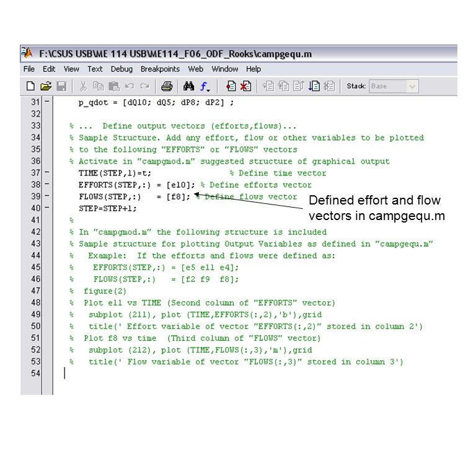Toggle breakpoint dash on line 39
This screenshot has height=476, width=476.
[x=47, y=195]
